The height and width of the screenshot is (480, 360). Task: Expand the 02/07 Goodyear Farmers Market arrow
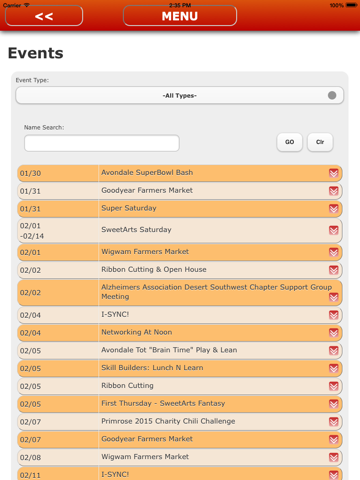(333, 439)
